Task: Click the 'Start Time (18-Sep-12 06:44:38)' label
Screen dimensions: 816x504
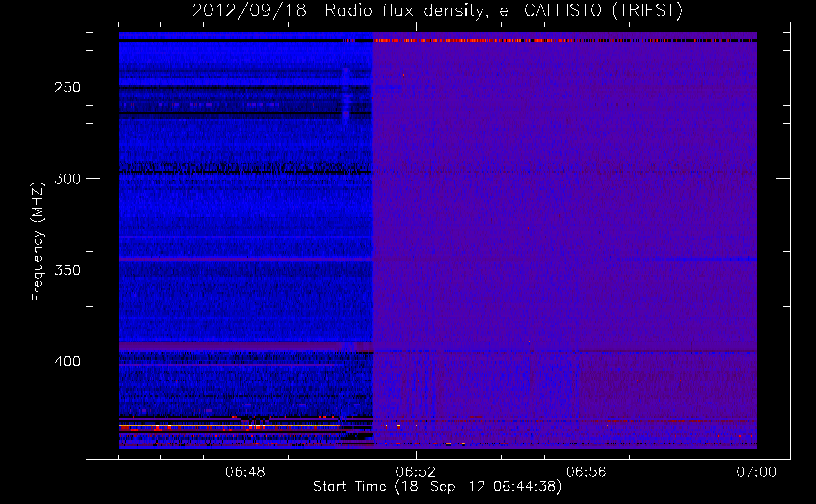Action: [x=437, y=487]
